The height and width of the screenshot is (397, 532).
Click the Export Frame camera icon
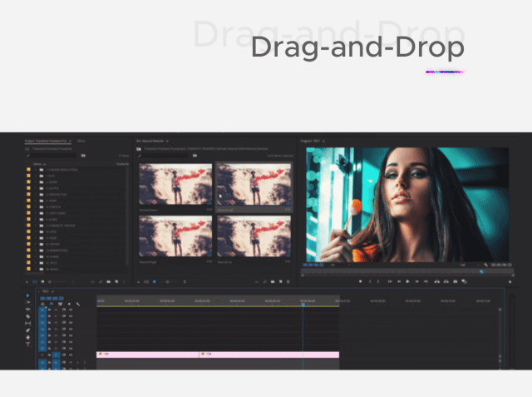tap(456, 281)
